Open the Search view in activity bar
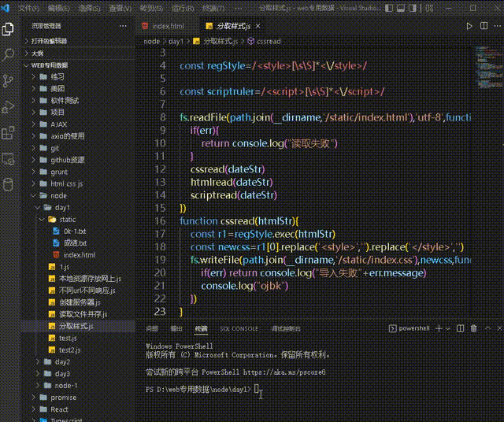The height and width of the screenshot is (422, 504). (9, 54)
